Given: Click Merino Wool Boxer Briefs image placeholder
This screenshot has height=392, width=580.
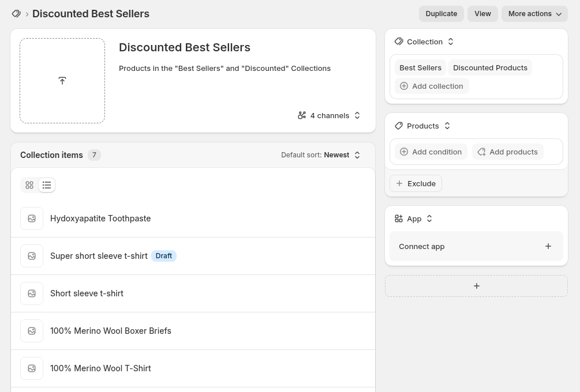Looking at the screenshot, I should tap(32, 331).
